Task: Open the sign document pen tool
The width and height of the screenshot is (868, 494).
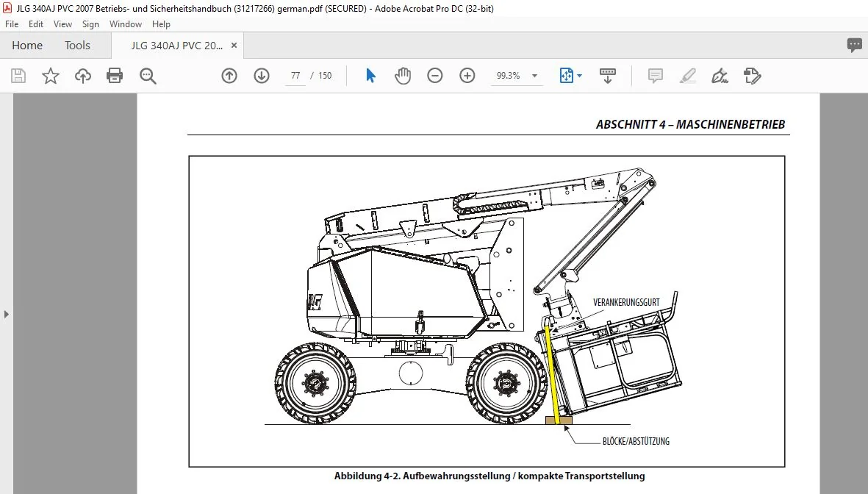Action: tap(720, 76)
